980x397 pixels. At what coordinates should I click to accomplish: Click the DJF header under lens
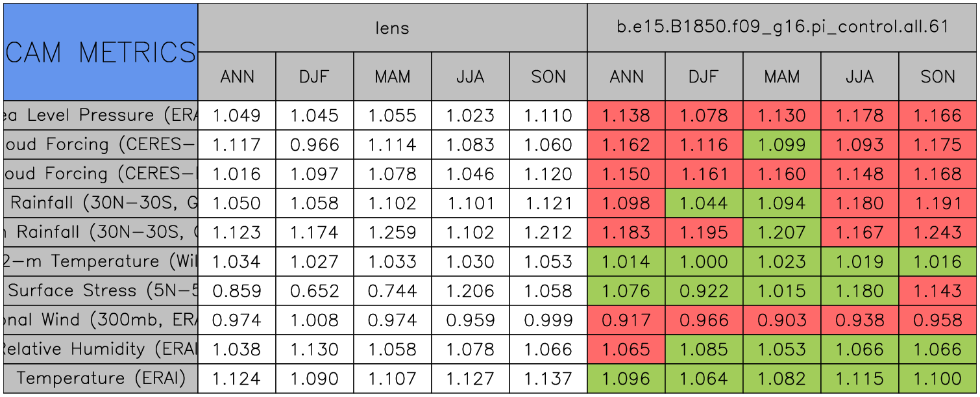(315, 77)
